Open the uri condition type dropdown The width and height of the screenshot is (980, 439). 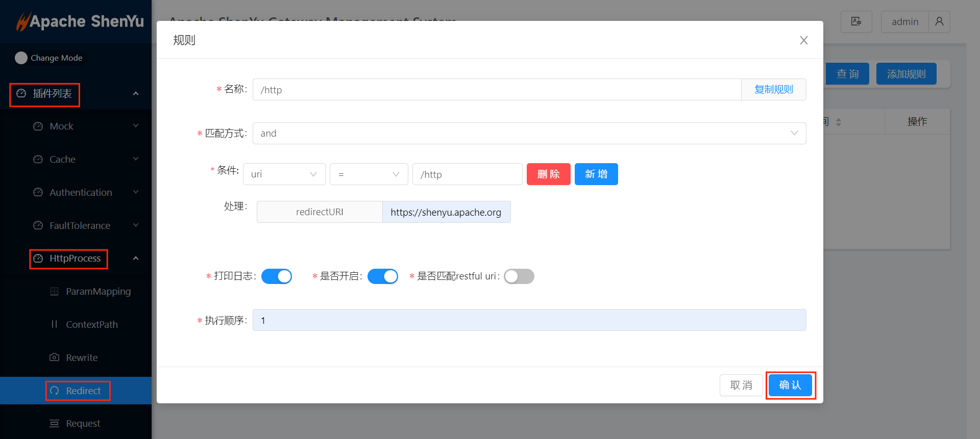pyautogui.click(x=284, y=174)
